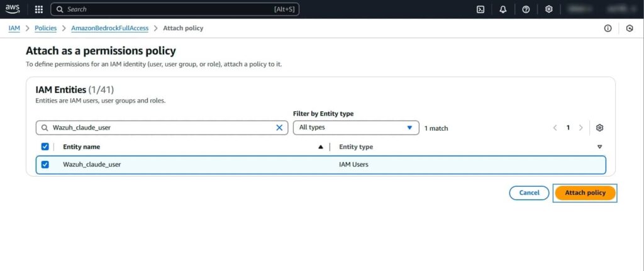
Task: Open the help question mark menu
Action: click(526, 9)
